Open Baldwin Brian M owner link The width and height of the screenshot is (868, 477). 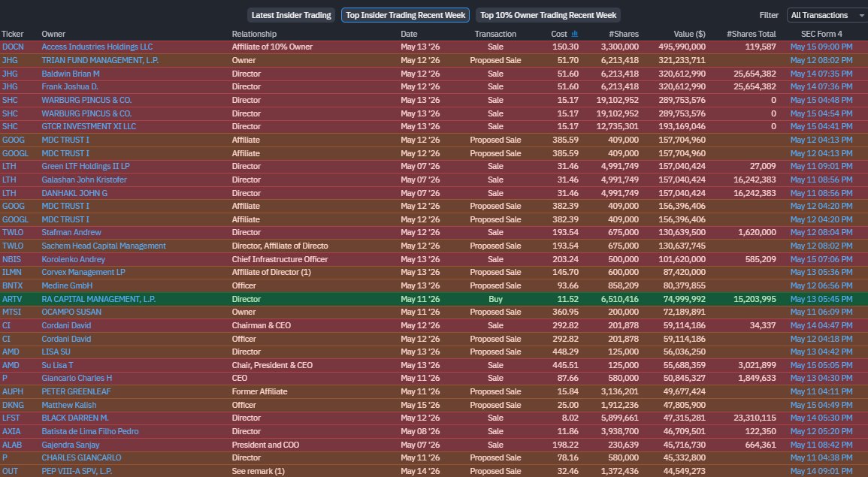pos(71,74)
